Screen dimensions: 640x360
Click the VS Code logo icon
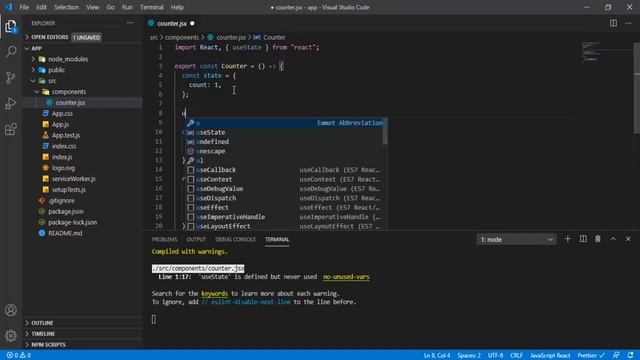(x=9, y=7)
